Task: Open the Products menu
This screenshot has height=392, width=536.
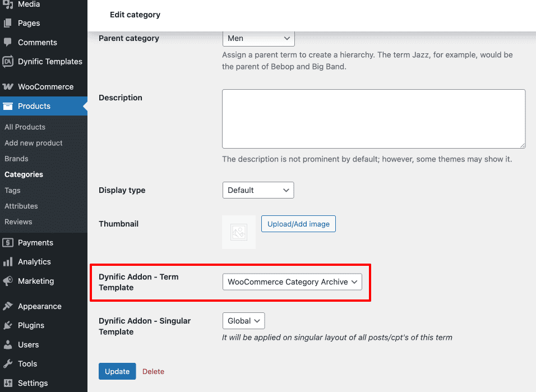Action: [44, 106]
